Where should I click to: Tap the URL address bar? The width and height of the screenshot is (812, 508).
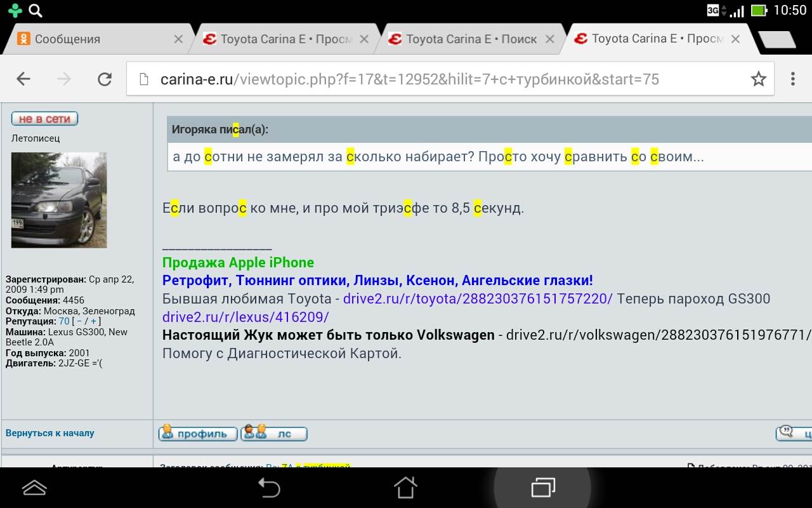[438, 79]
